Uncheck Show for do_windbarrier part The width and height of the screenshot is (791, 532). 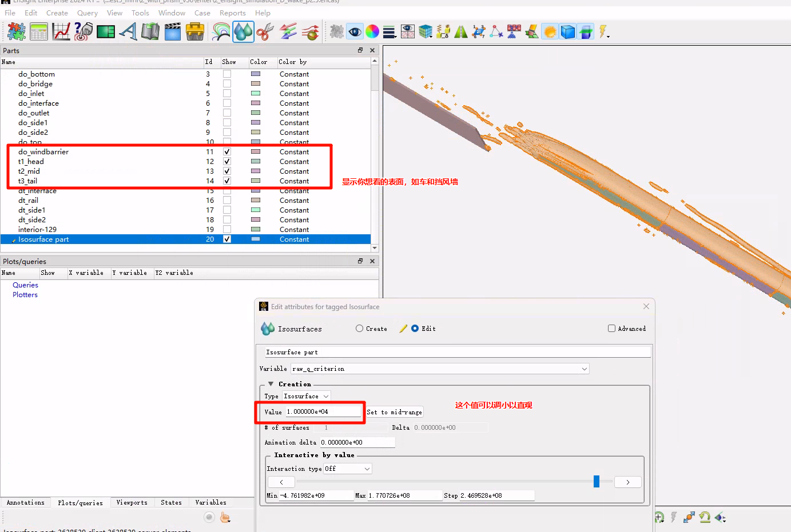pyautogui.click(x=227, y=152)
